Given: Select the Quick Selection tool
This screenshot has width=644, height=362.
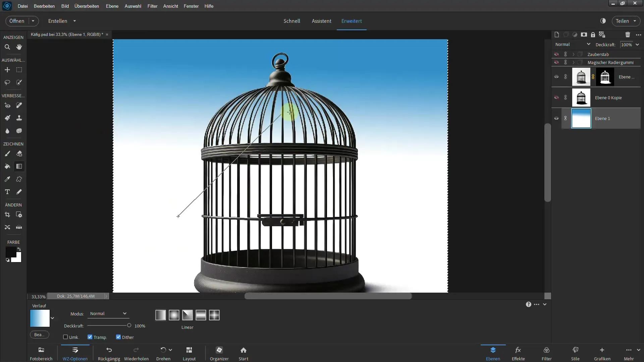Looking at the screenshot, I should coord(19,82).
